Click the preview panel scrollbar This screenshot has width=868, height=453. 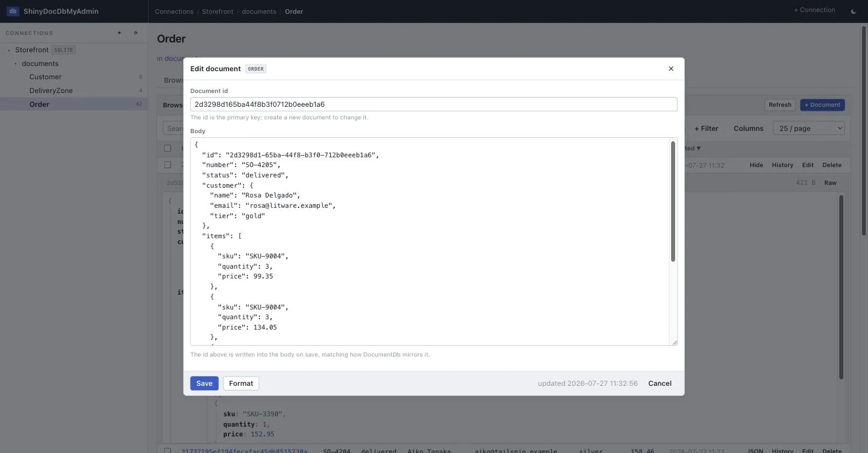click(841, 287)
